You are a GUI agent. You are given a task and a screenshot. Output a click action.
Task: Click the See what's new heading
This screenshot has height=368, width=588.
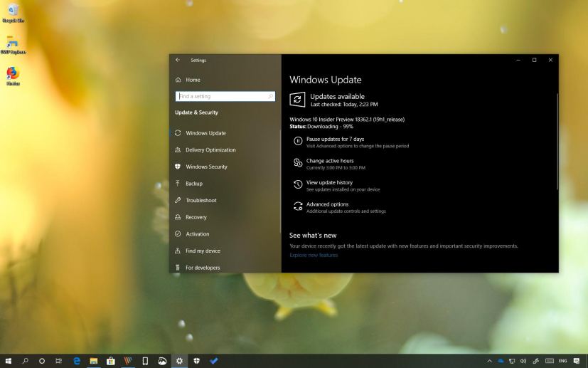[313, 236]
